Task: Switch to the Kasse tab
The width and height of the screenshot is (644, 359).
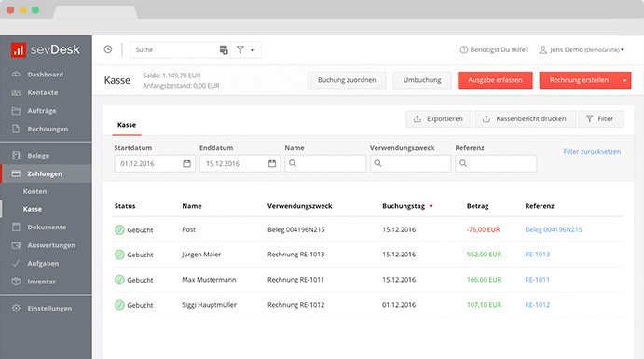Action: pos(127,125)
